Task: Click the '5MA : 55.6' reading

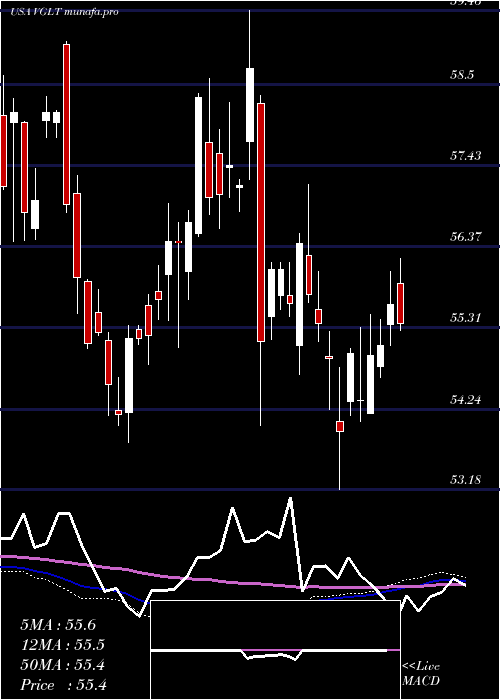Action: pyautogui.click(x=58, y=625)
